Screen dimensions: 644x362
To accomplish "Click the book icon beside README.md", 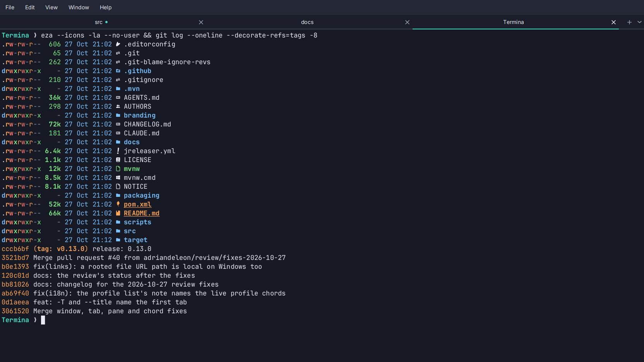I will (x=118, y=213).
